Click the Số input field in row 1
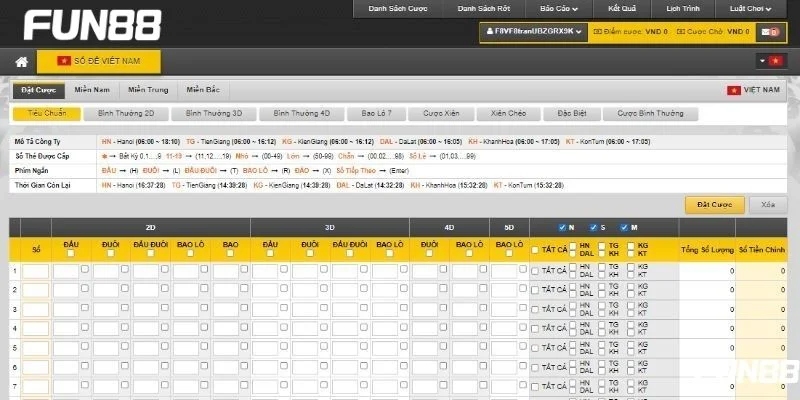This screenshot has height=400, width=800. [36, 270]
